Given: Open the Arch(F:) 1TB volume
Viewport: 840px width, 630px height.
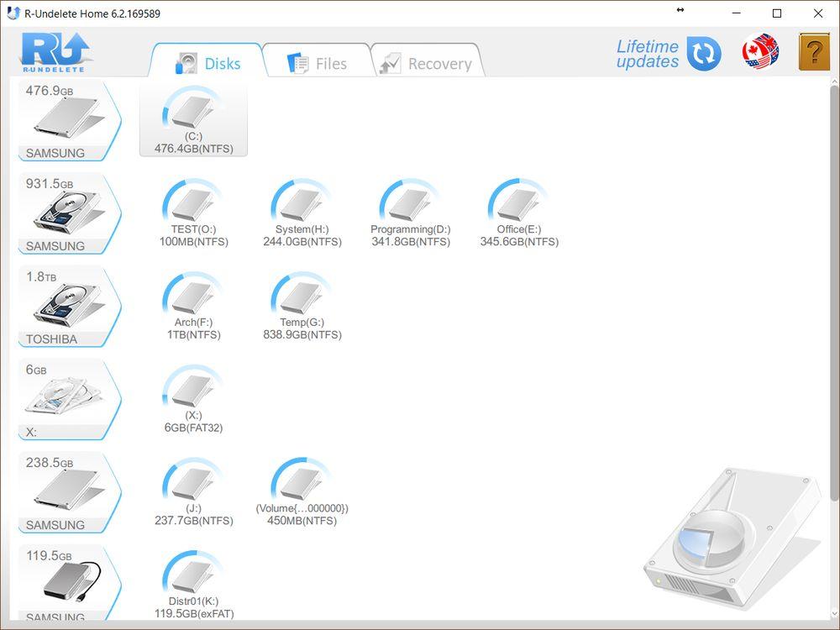Looking at the screenshot, I should (193, 307).
